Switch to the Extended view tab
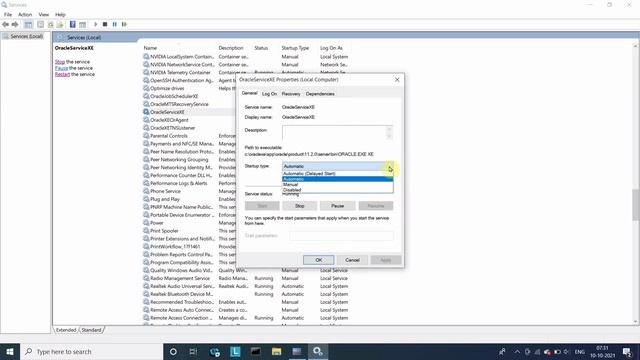Viewport: 640px width, 360px height. click(x=66, y=330)
